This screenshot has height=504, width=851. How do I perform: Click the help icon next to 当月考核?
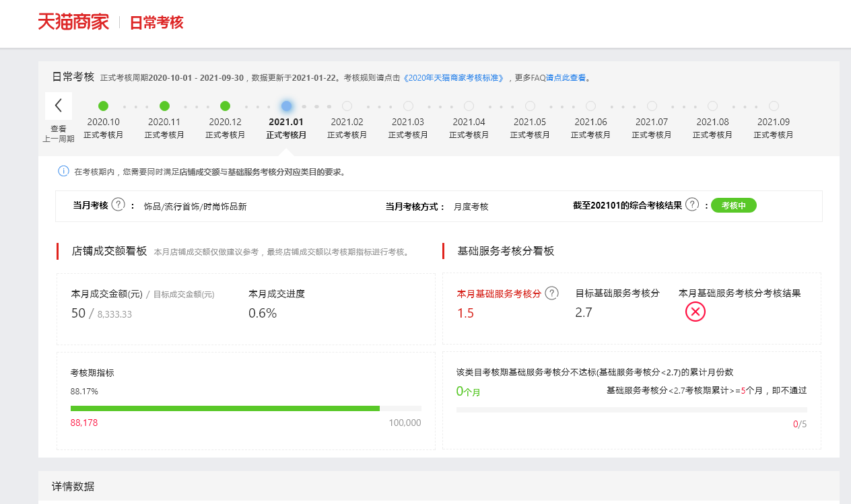(118, 205)
